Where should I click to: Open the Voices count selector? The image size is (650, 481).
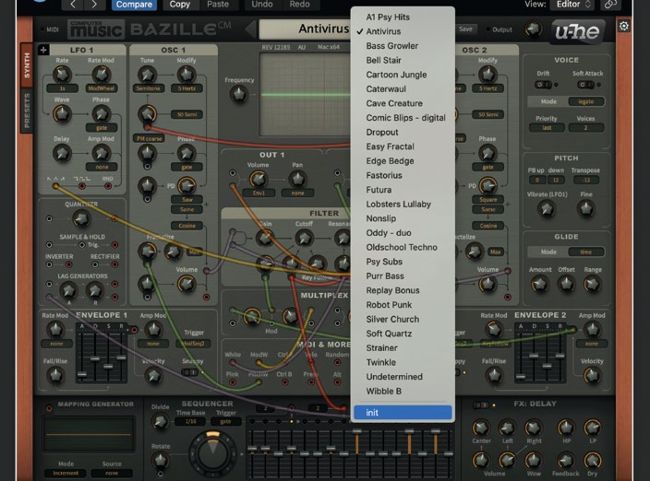586,128
